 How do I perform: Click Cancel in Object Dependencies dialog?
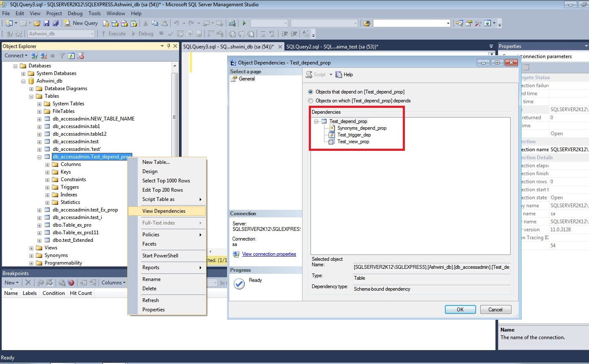495,309
